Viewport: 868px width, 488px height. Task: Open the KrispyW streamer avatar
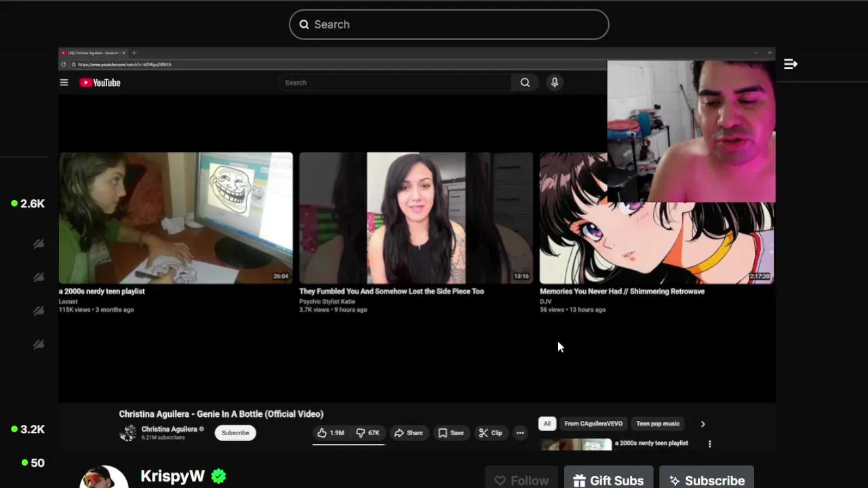(104, 477)
